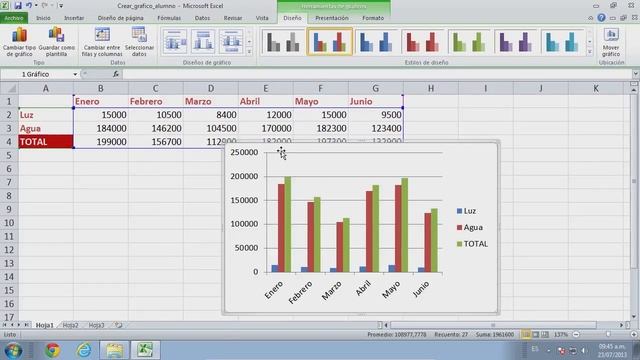The image size is (640, 360).
Task: Click the Select All corner button
Action: pos(9,88)
